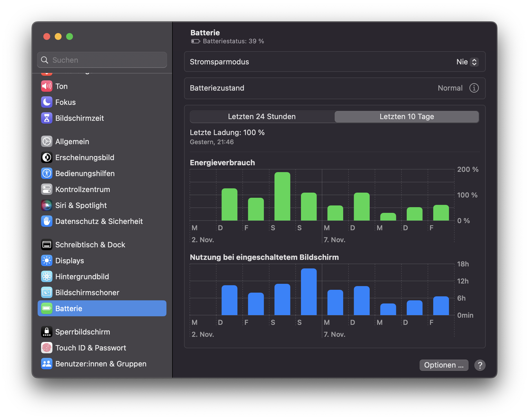Open Benutzer:innen & Gruppen settings
This screenshot has height=420, width=529.
click(102, 364)
